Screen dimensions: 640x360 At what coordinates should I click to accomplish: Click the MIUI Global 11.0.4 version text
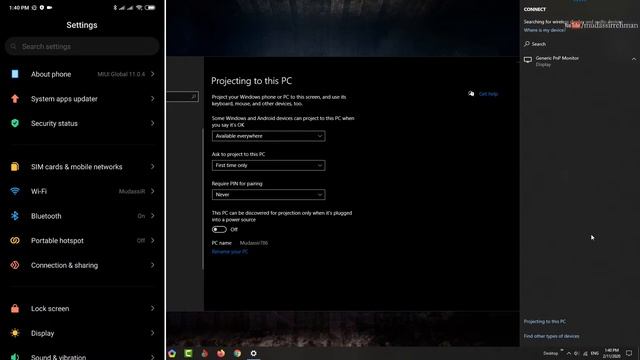121,74
